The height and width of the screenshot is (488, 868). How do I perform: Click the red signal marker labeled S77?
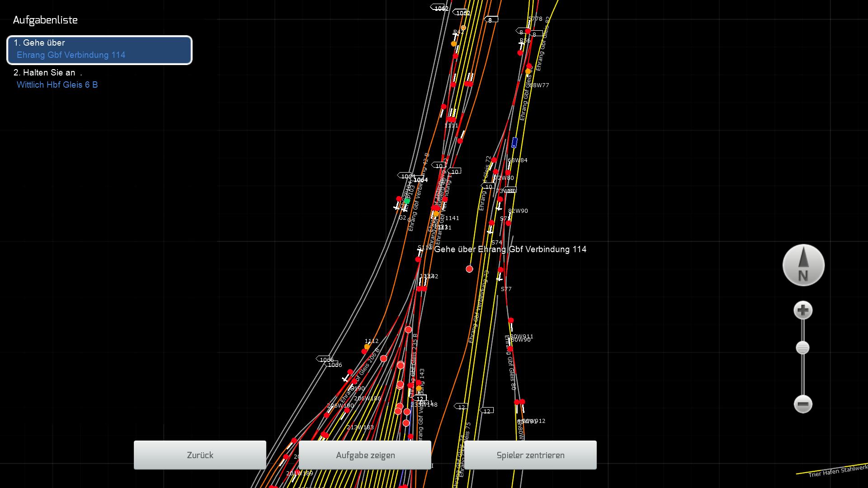point(500,270)
